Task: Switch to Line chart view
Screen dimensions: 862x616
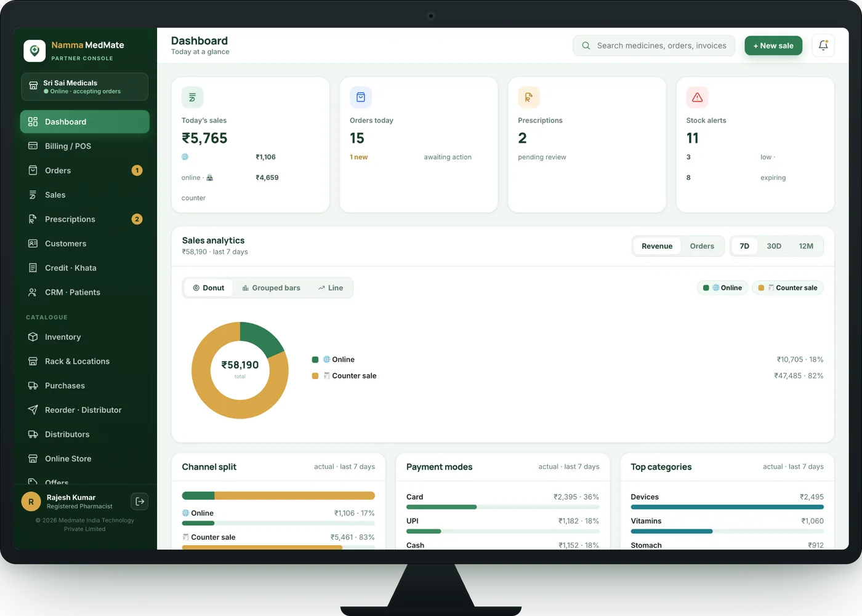Action: pos(331,288)
